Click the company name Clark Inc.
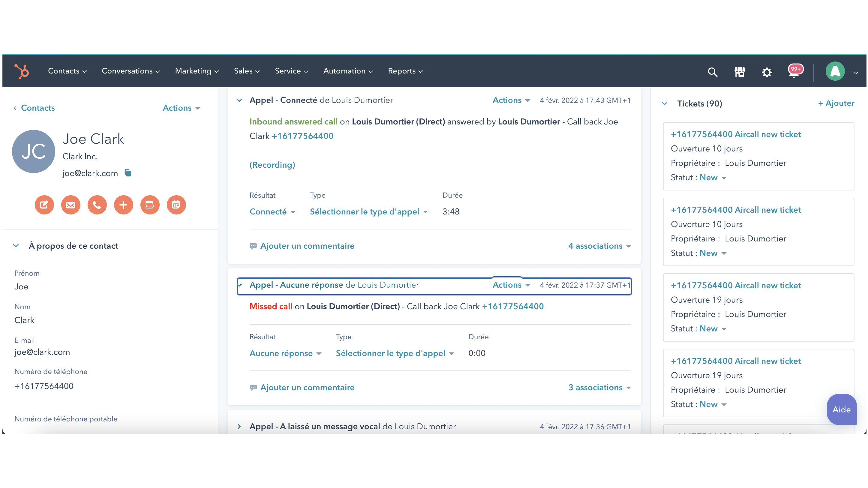 coord(80,157)
